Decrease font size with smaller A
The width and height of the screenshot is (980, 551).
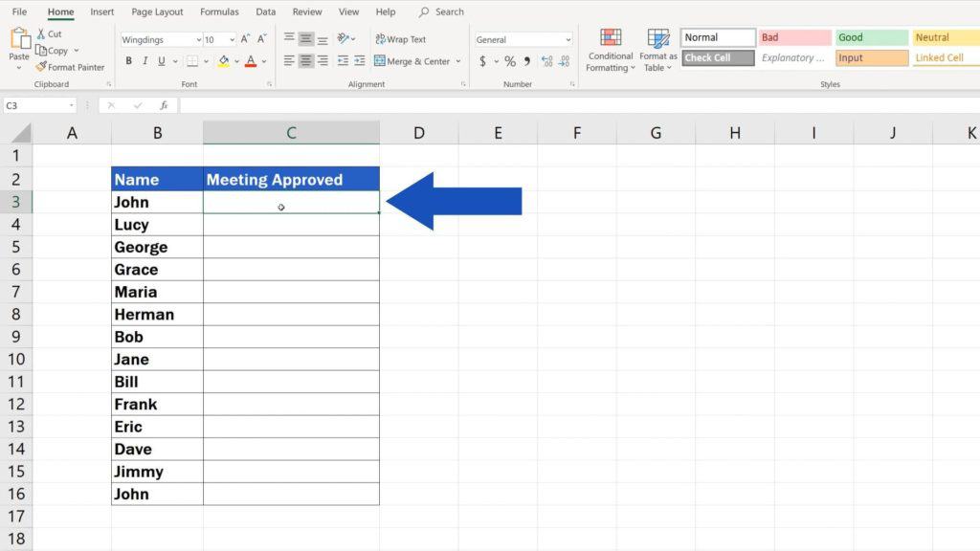pos(262,39)
